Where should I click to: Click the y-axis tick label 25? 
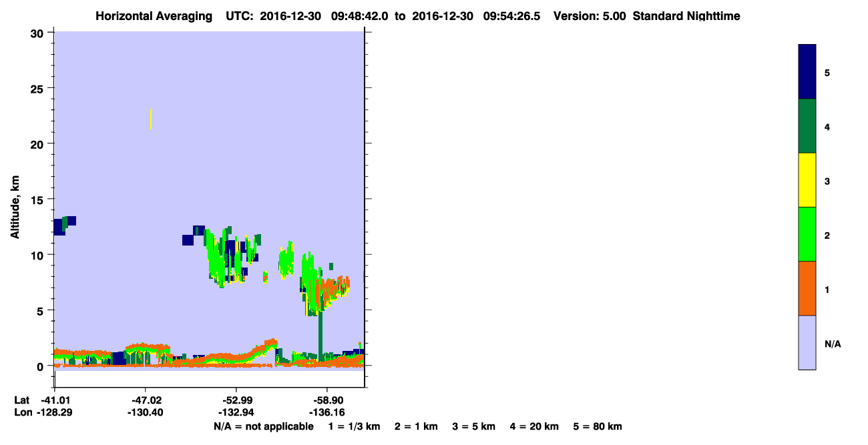[x=38, y=88]
